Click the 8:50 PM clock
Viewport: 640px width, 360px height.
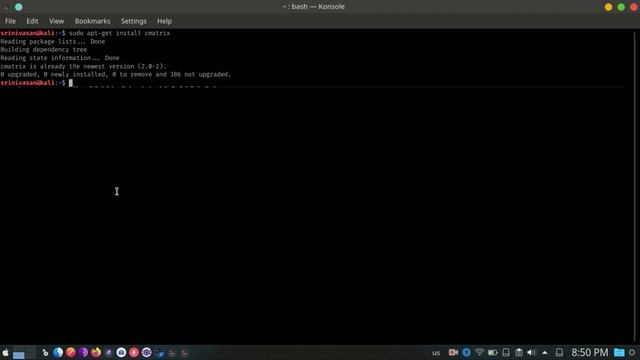coord(589,353)
